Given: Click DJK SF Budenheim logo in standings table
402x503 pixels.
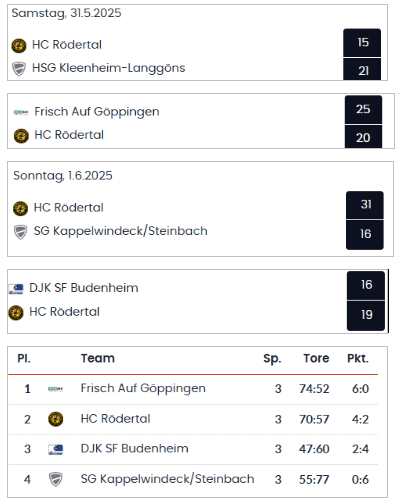Looking at the screenshot, I should point(56,449).
